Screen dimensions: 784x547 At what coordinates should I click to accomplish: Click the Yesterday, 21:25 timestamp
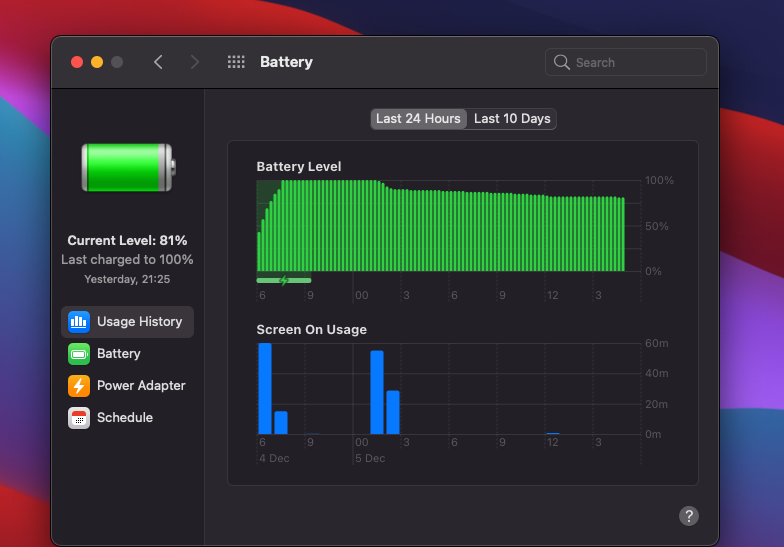[x=128, y=279]
